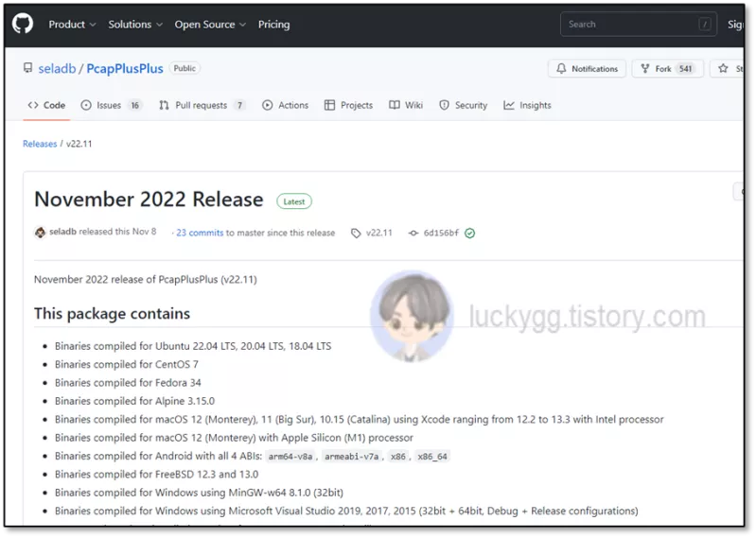The width and height of the screenshot is (756, 538).
Task: Click 'Binaries compiled for Ubuntu 22.04 LTS' line
Action: click(x=193, y=346)
